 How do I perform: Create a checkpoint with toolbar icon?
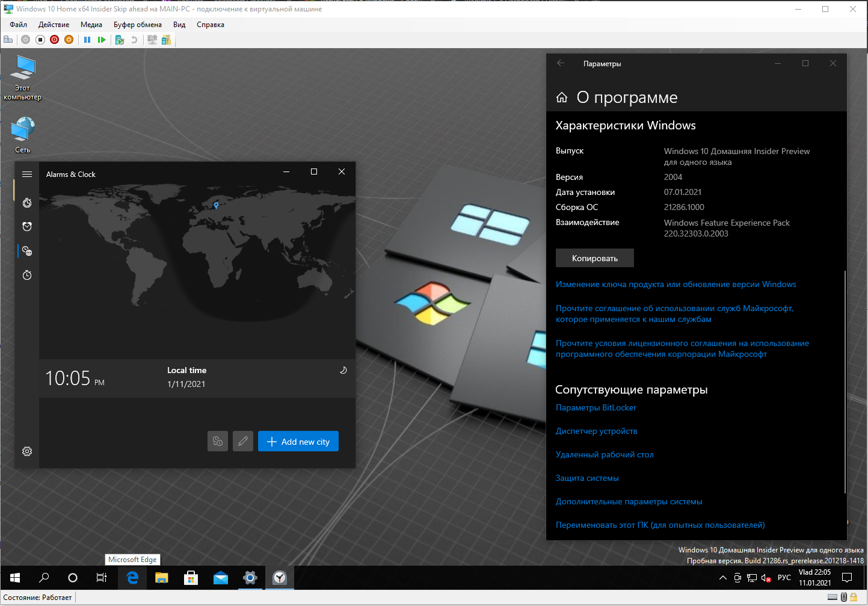120,40
